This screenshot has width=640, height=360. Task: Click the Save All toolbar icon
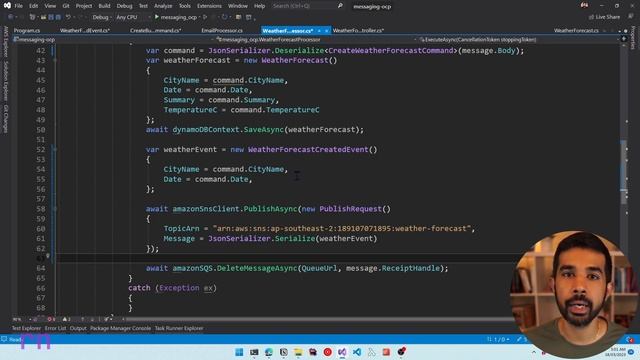58,17
